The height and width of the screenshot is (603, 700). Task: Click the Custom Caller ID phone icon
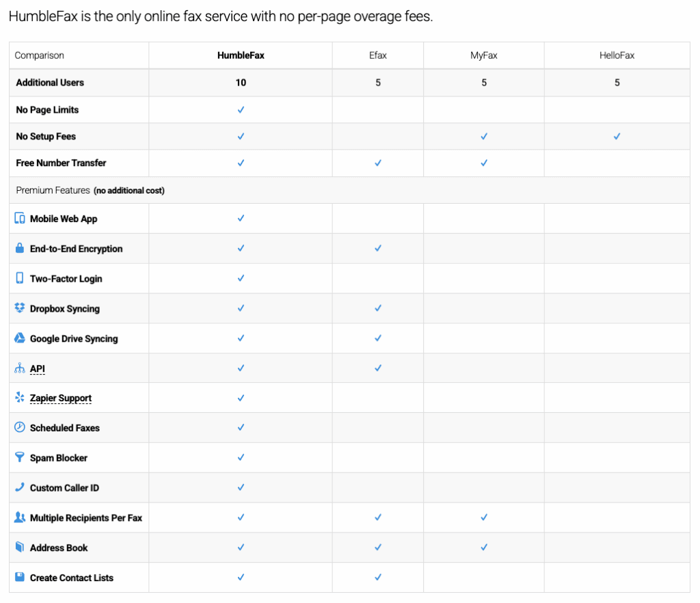(x=20, y=487)
